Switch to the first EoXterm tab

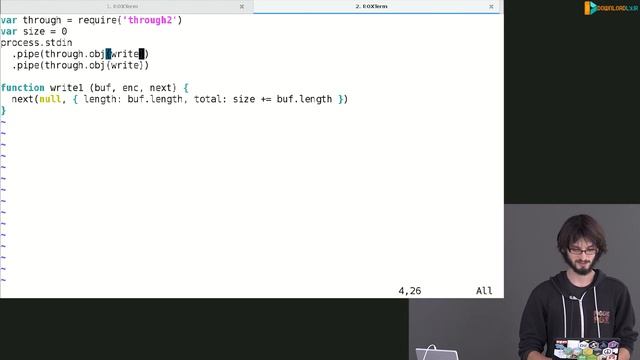point(122,7)
